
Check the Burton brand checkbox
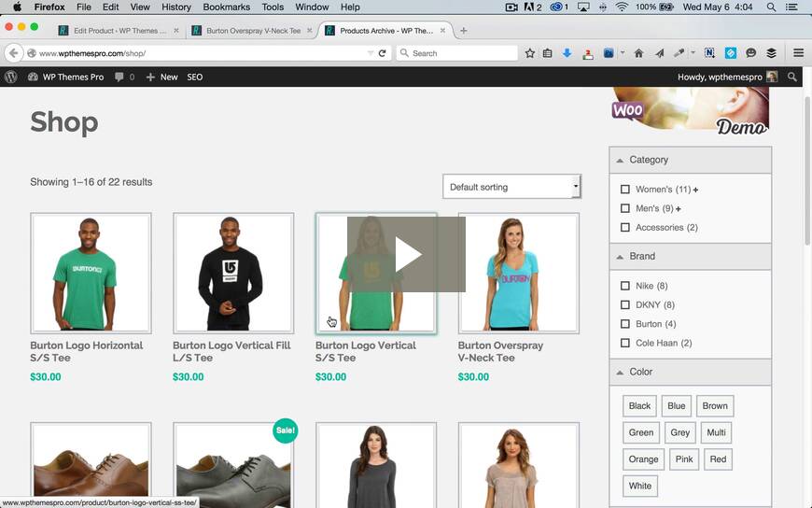[x=625, y=324]
